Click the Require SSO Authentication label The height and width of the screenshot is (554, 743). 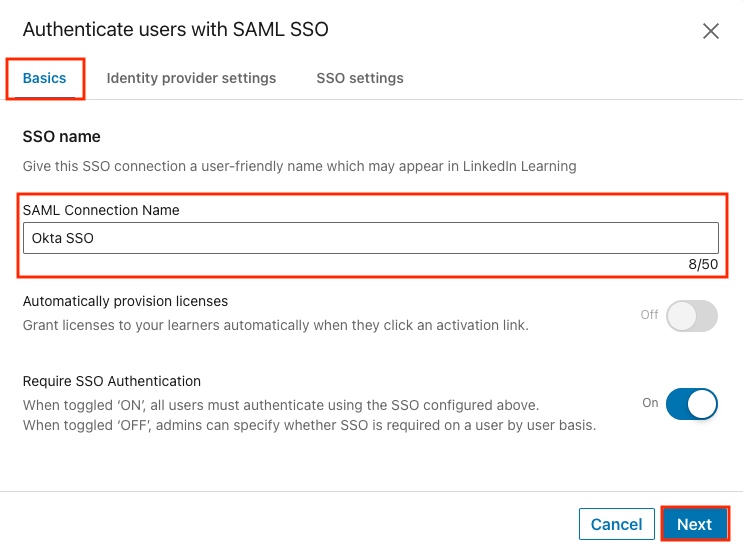(112, 381)
